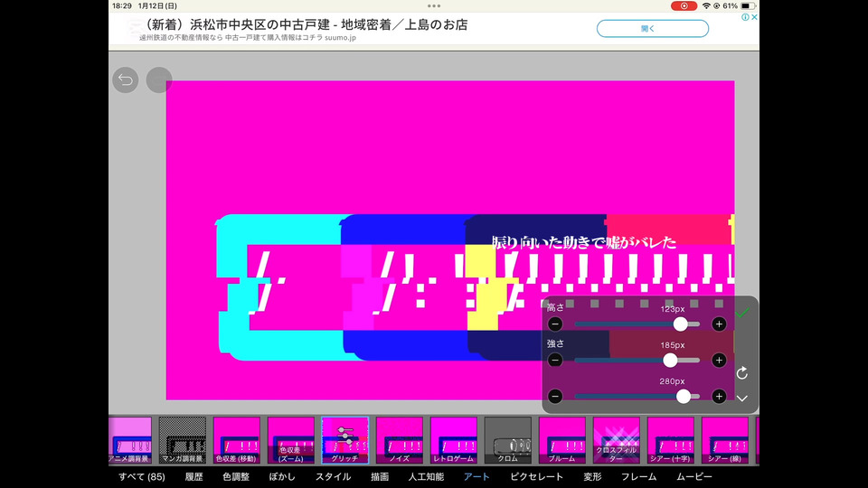The width and height of the screenshot is (868, 488).
Task: Collapse the slider panel with the down chevron
Action: [741, 399]
